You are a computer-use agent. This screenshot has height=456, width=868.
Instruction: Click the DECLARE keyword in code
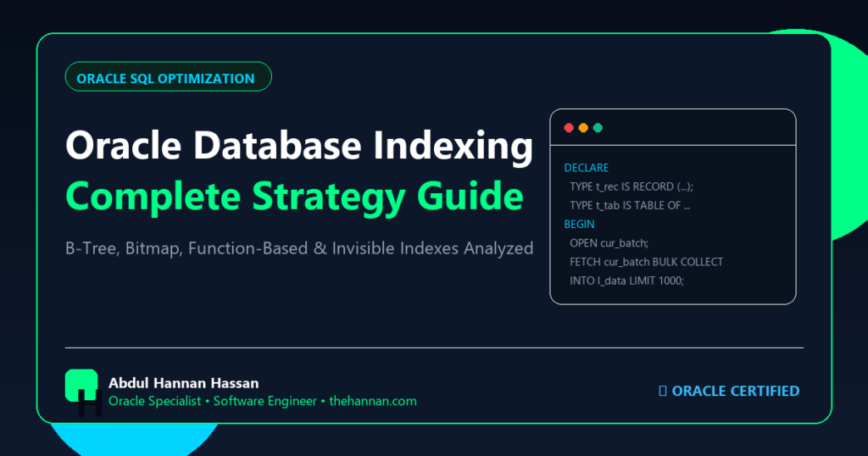coord(587,168)
